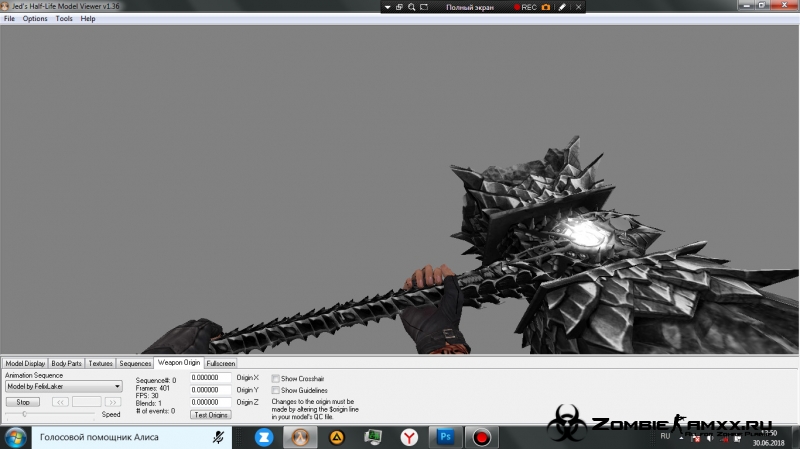
Task: Enable the Show Crosshair checkbox
Action: (276, 379)
